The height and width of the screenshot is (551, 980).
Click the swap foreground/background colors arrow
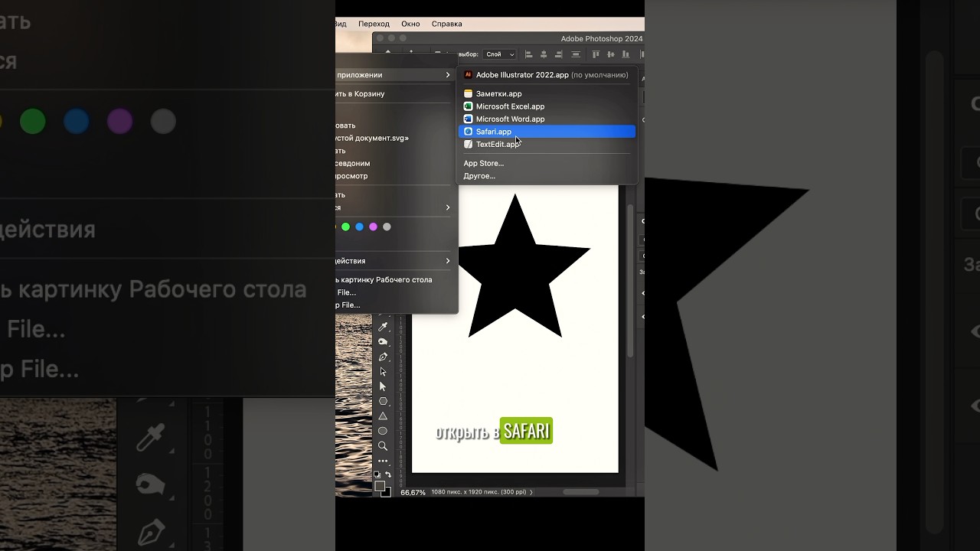[x=388, y=475]
